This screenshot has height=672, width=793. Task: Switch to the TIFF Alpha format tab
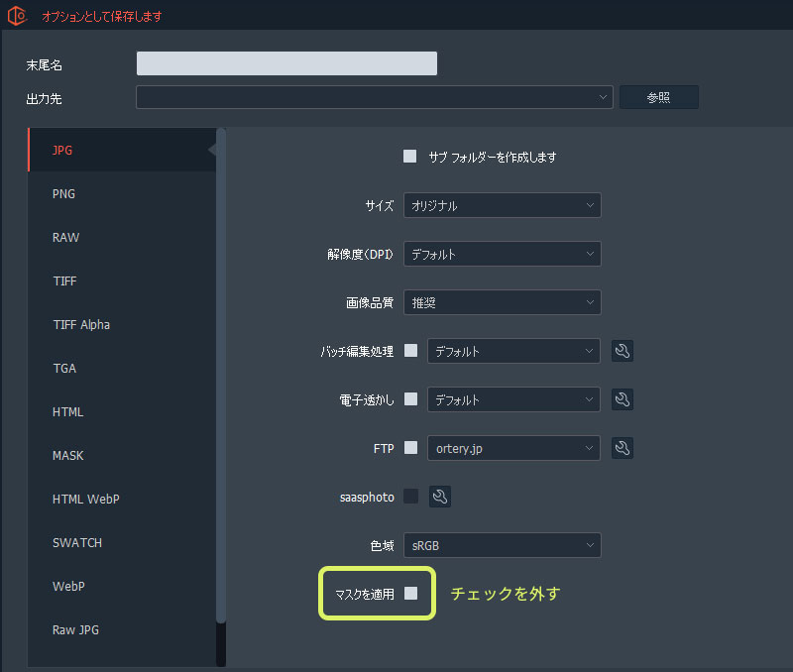[81, 325]
